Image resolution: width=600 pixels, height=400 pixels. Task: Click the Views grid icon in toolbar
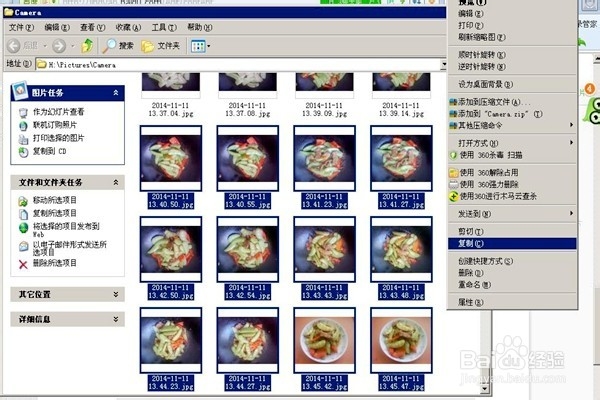(198, 46)
